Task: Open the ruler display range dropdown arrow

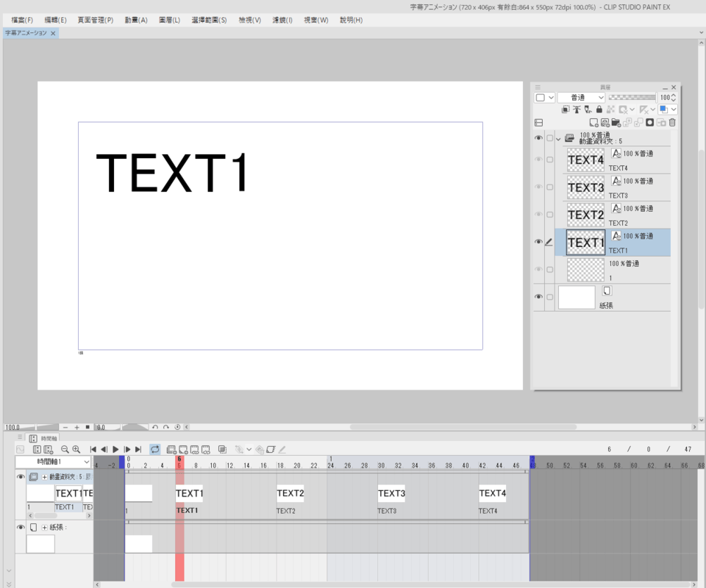Action: [x=653, y=110]
